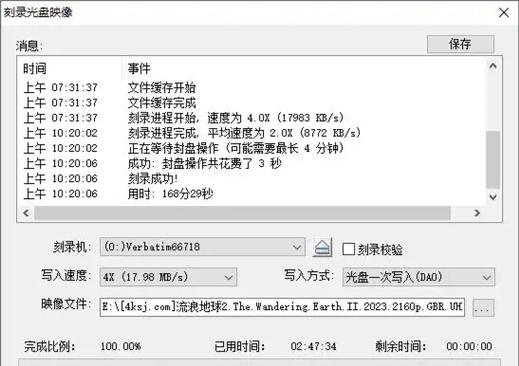Click the 时间 column header
The height and width of the screenshot is (366, 519).
35,68
